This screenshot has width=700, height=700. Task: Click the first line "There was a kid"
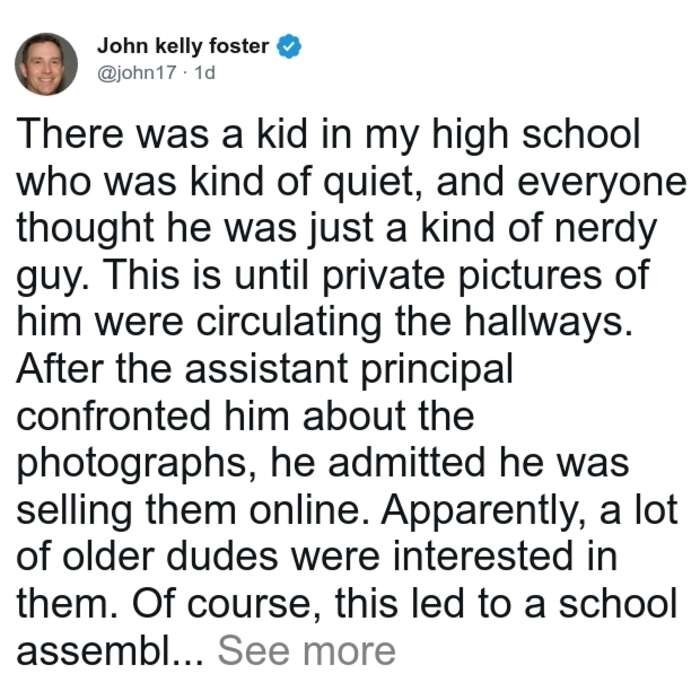162,134
